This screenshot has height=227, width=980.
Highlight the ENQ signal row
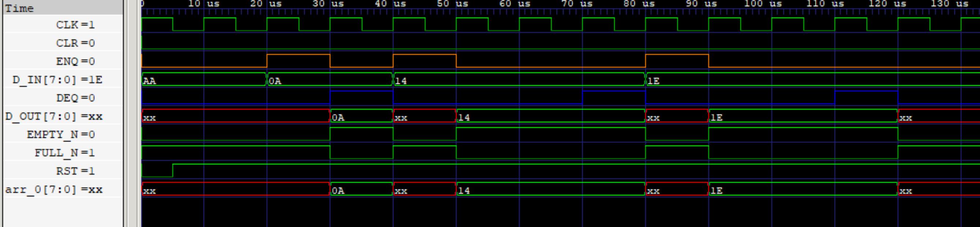pos(75,61)
